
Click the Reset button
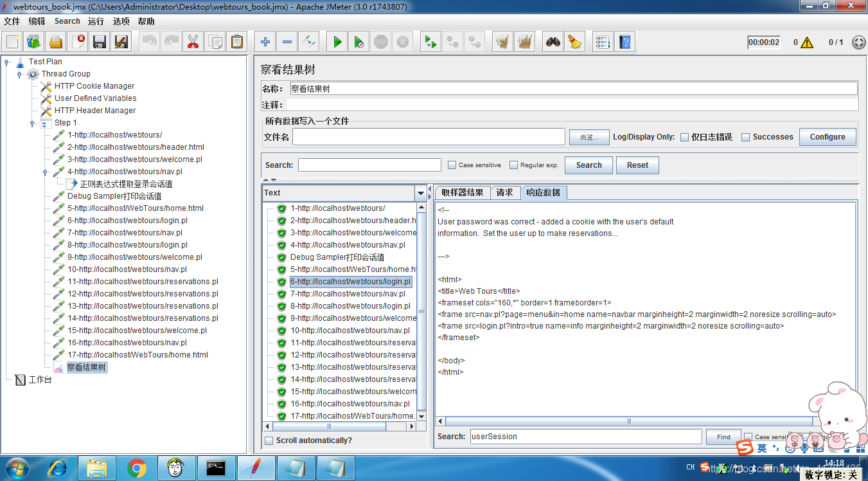[637, 165]
